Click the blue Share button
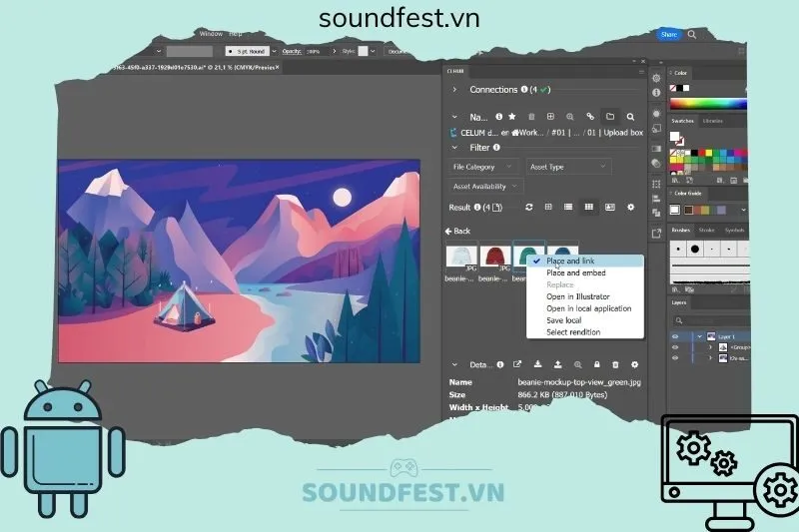The height and width of the screenshot is (532, 799). click(x=668, y=34)
